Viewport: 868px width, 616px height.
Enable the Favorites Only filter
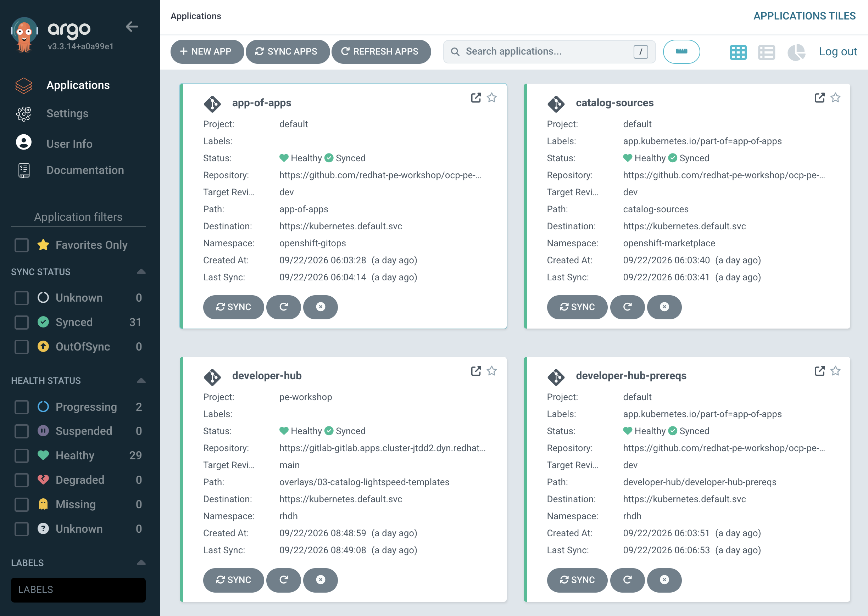pyautogui.click(x=22, y=245)
